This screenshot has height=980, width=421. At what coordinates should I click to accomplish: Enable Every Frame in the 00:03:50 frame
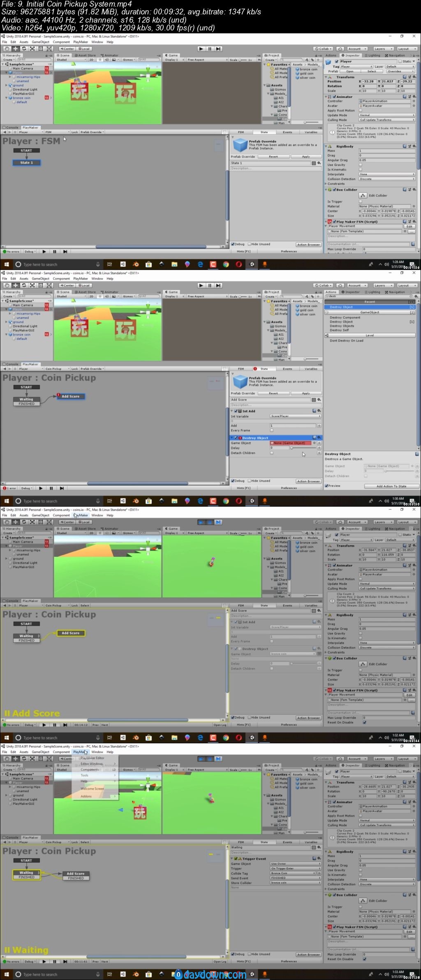click(272, 430)
